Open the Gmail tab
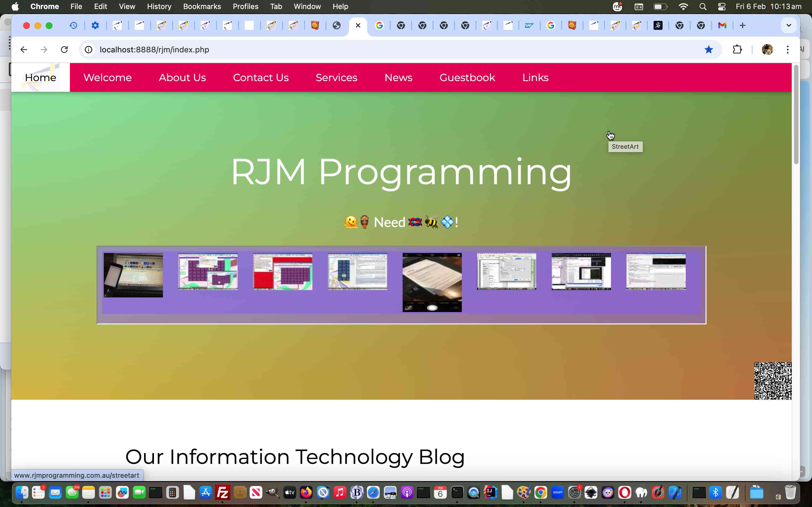Image resolution: width=812 pixels, height=507 pixels. click(722, 25)
